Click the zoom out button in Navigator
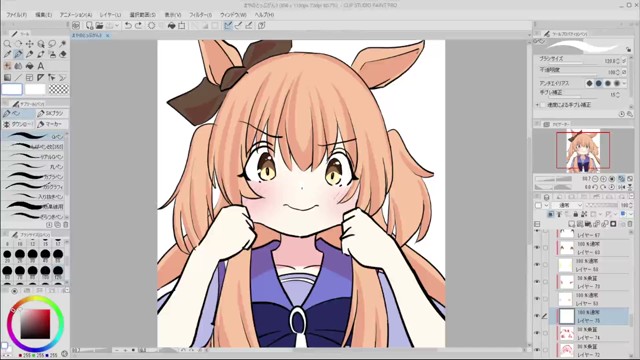 [x=595, y=179]
